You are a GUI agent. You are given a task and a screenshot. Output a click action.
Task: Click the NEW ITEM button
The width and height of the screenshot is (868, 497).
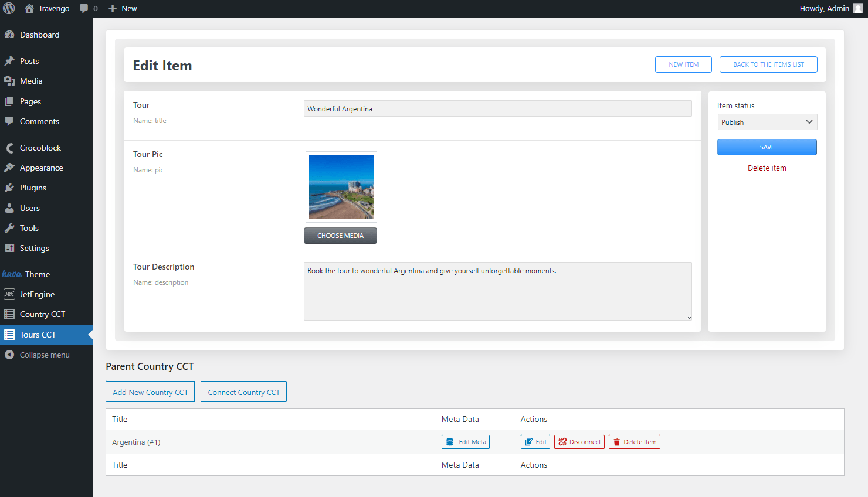683,64
